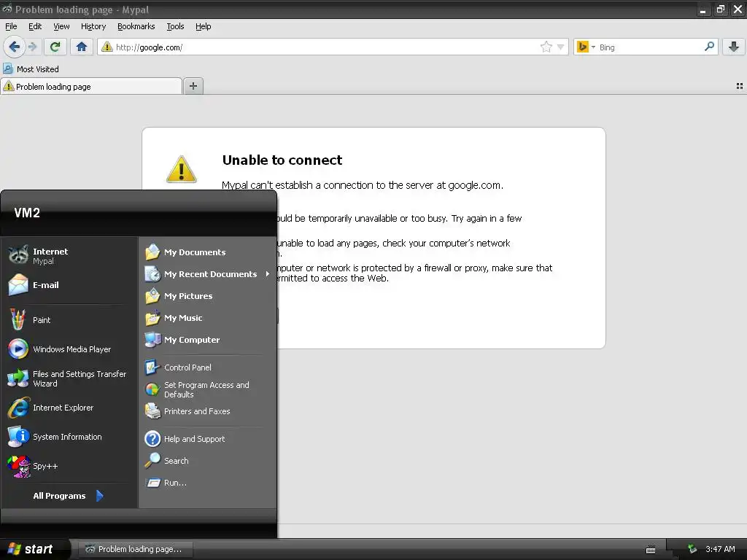Open Search from Start menu
The image size is (747, 560).
point(208,461)
